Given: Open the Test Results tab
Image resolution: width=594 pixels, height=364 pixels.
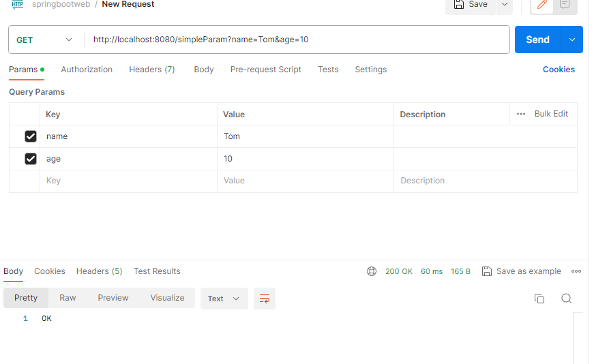Looking at the screenshot, I should (157, 271).
